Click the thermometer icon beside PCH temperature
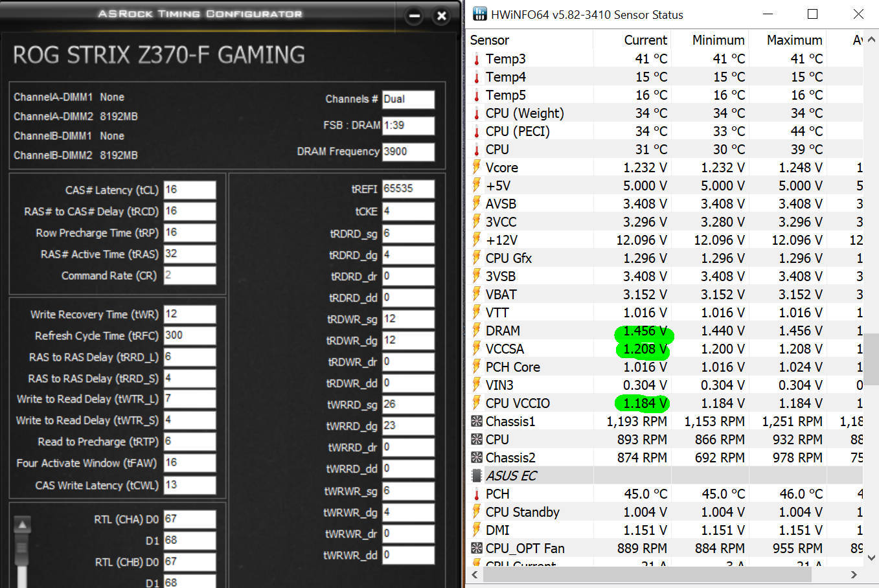This screenshot has width=879, height=588. (477, 494)
